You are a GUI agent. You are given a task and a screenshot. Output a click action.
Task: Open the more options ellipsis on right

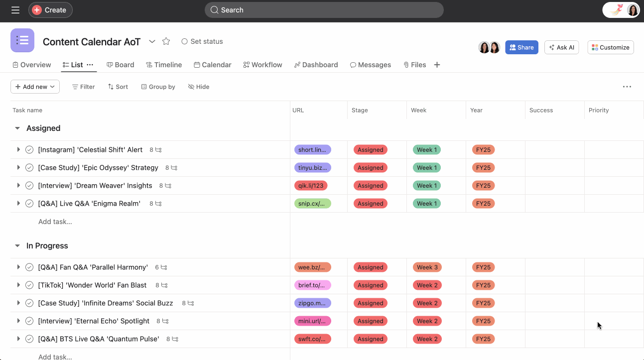pos(627,87)
